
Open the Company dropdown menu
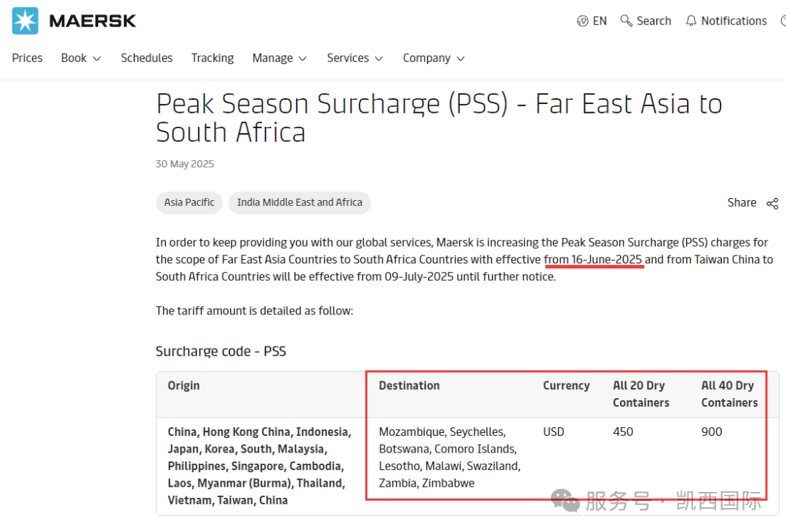click(x=433, y=58)
